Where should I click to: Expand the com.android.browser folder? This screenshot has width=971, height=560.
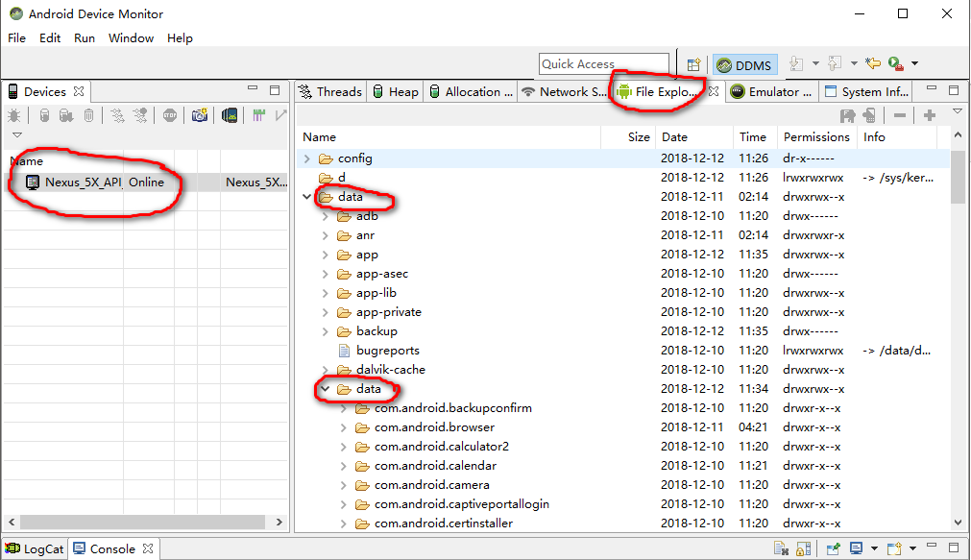click(x=343, y=427)
